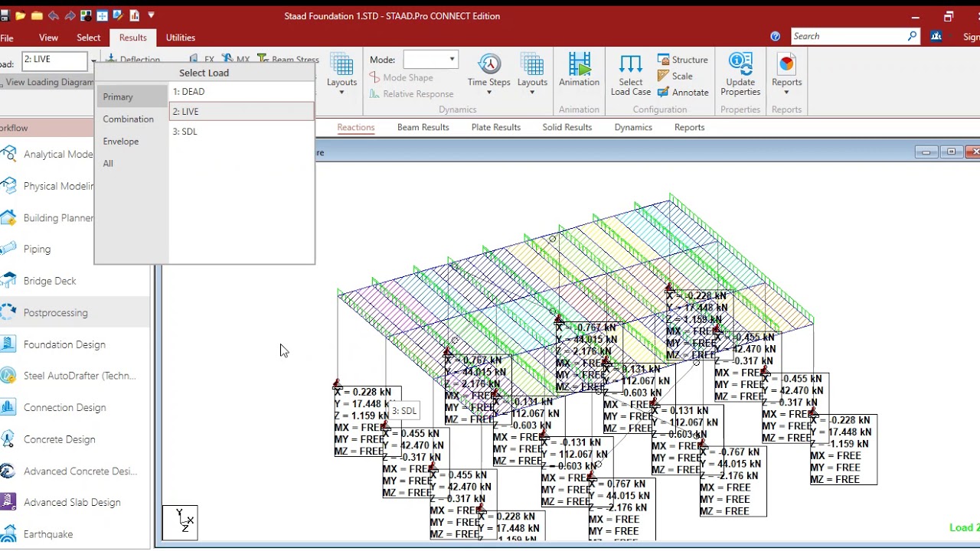
Task: Open the Connection Design workflow
Action: (x=75, y=407)
